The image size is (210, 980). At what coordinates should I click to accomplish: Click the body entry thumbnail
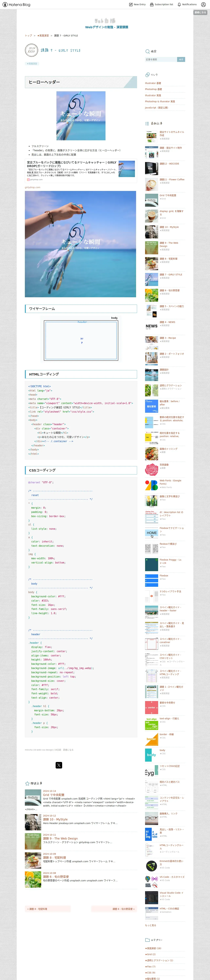(x=151, y=755)
